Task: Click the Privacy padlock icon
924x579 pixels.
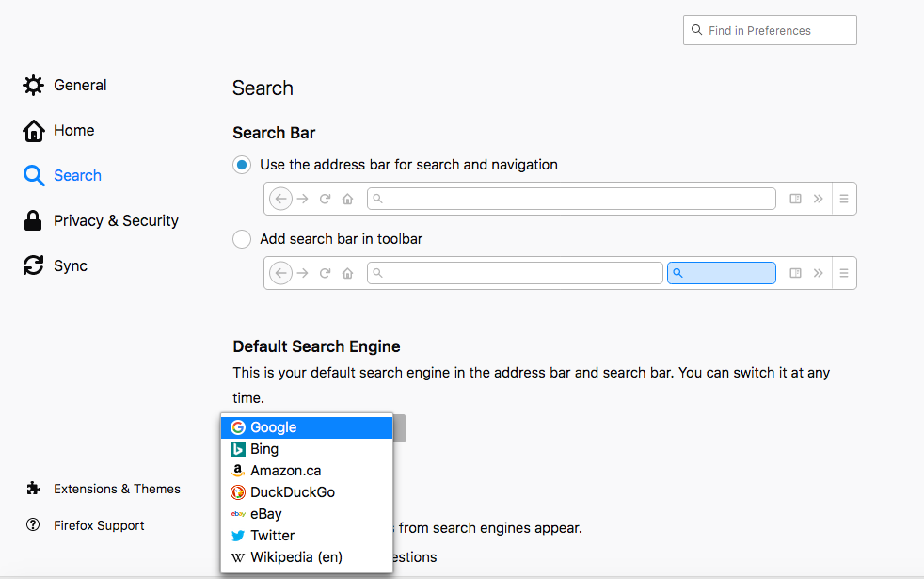Action: 33,220
